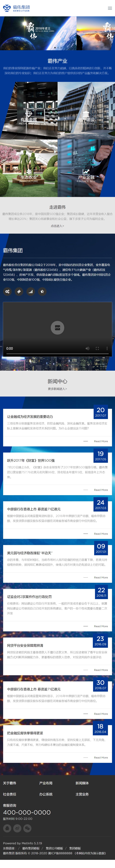Open the 霸伟集团模板 friendly link
Screen dimensions: 115x868
(x=31, y=849)
